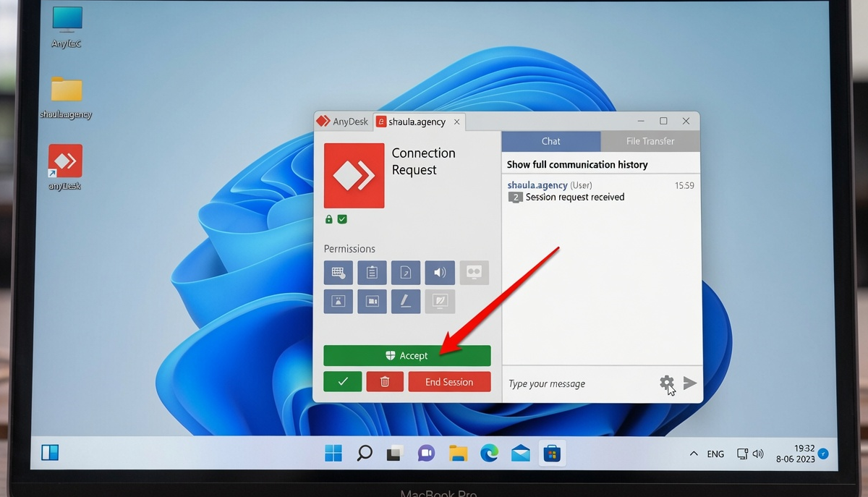
Task: Click 'Session request received' message text
Action: (575, 197)
